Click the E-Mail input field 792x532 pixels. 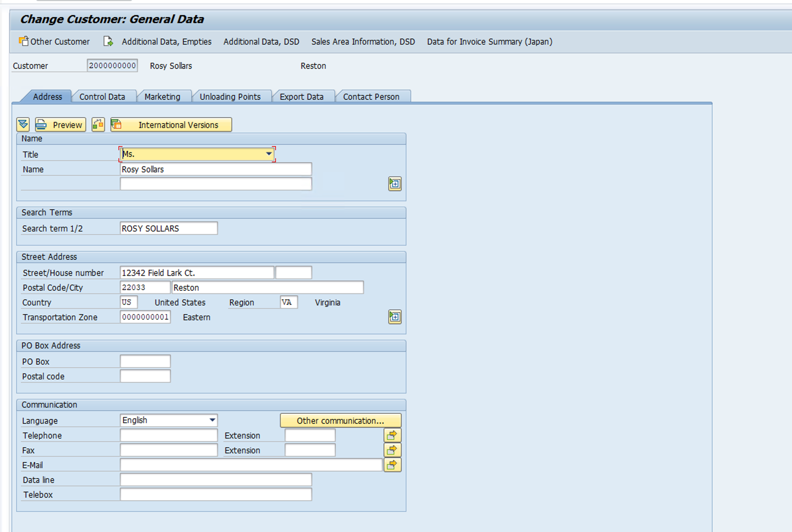tap(251, 465)
